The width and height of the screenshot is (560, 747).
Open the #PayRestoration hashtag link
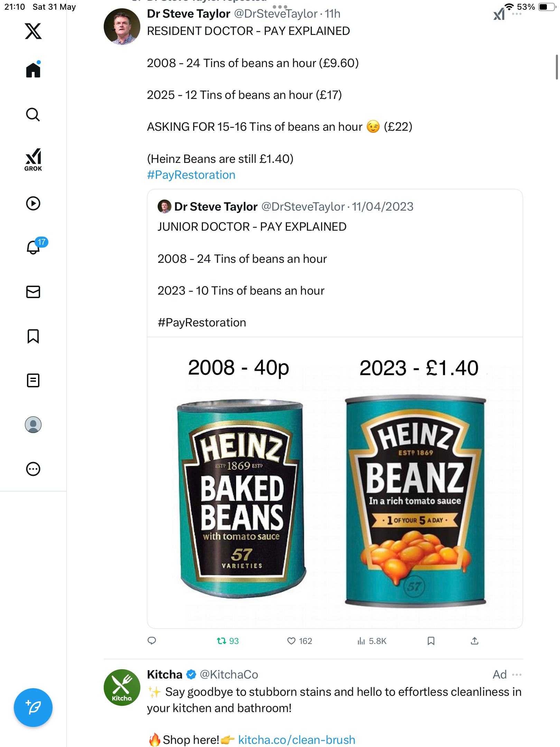click(x=191, y=175)
